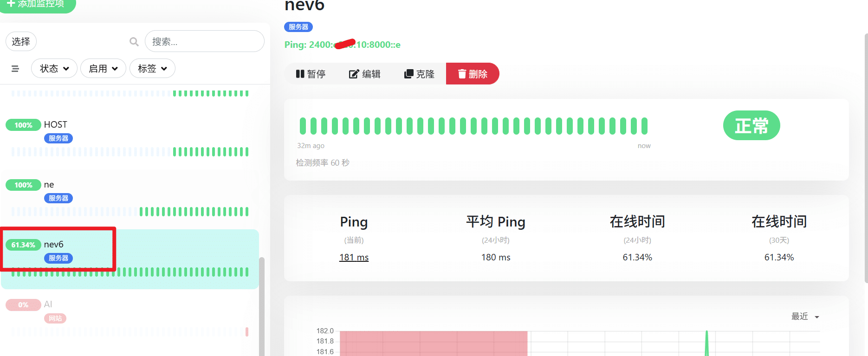This screenshot has width=868, height=356.
Task: Select the nev6 monitor in the list
Action: (130, 259)
